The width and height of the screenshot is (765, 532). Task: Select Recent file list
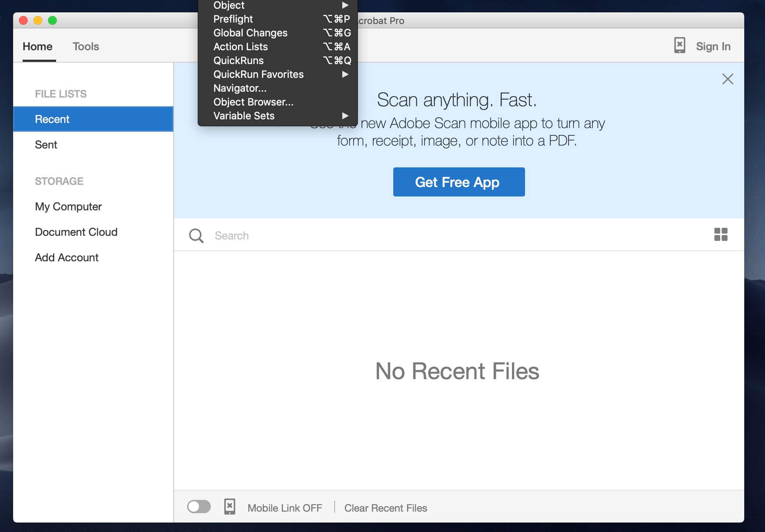click(93, 119)
